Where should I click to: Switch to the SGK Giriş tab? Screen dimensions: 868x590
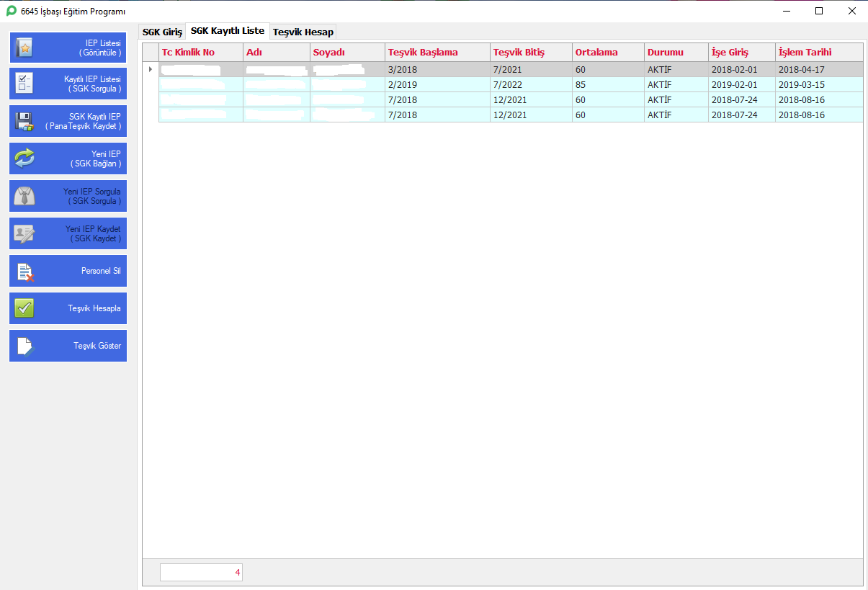[162, 32]
